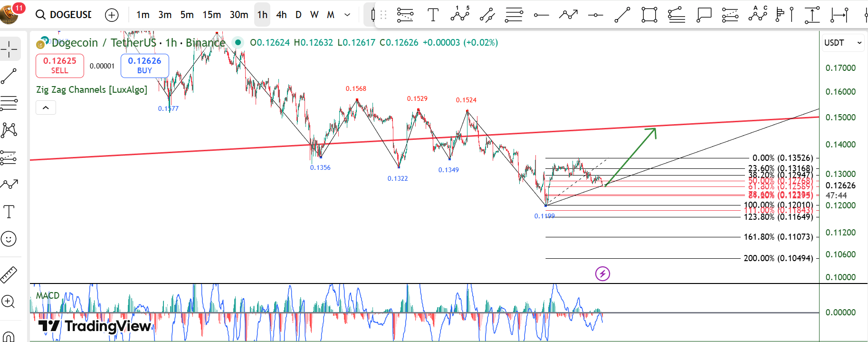
Task: Click the 161.80% (0.11073) fib label
Action: (779, 237)
